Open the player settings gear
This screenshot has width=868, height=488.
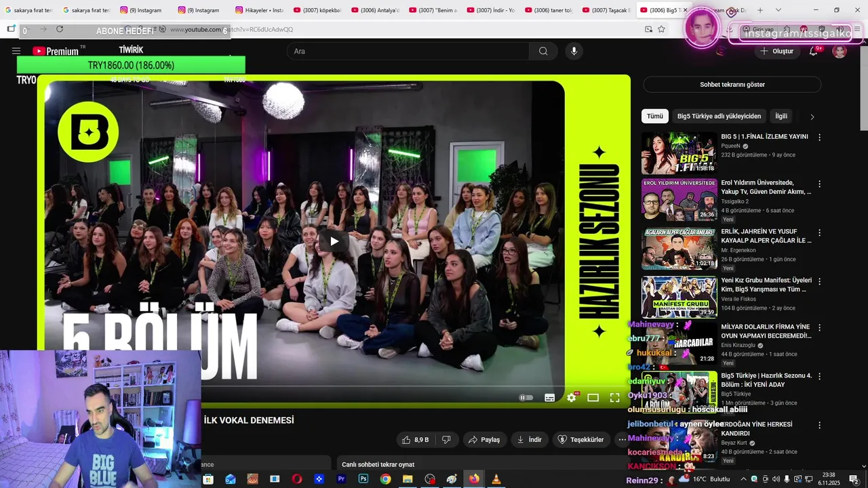point(572,398)
